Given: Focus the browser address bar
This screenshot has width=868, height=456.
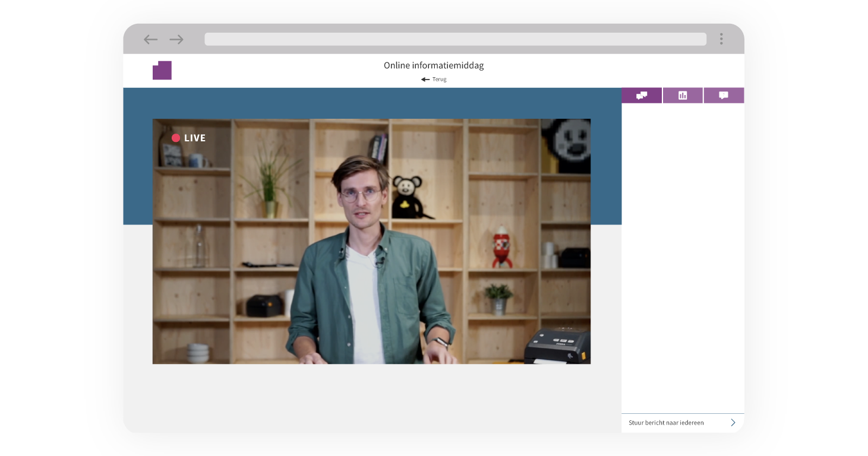Looking at the screenshot, I should tap(455, 39).
